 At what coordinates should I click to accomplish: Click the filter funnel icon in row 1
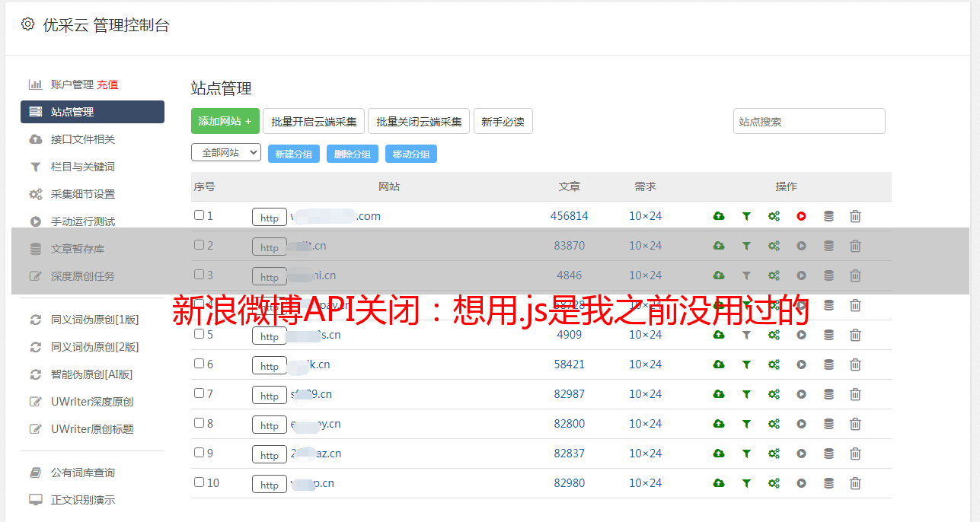click(x=746, y=216)
